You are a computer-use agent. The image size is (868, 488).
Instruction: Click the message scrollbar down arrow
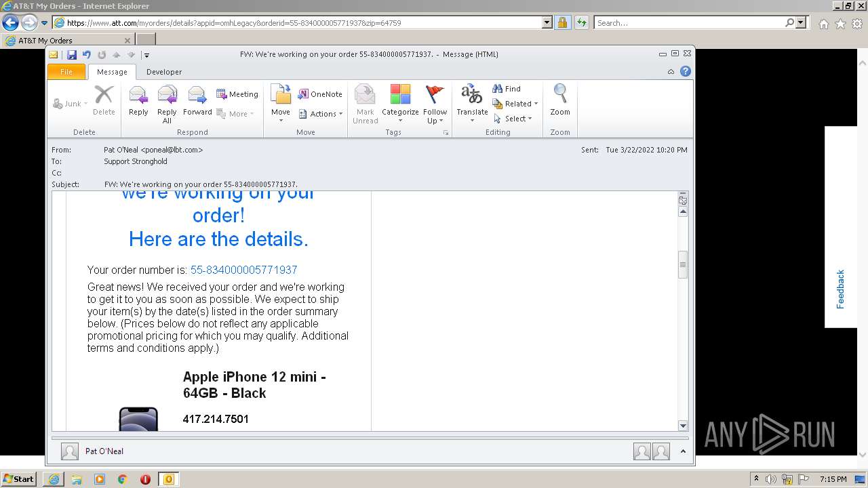(x=683, y=426)
